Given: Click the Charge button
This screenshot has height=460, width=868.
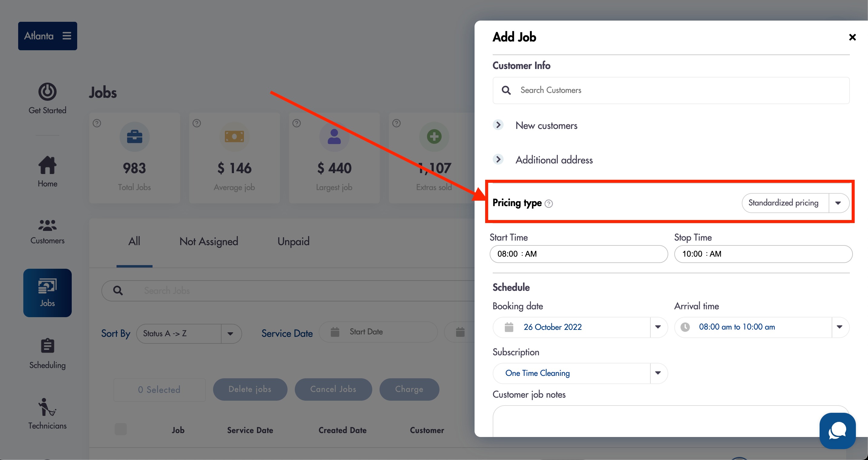Looking at the screenshot, I should point(409,389).
